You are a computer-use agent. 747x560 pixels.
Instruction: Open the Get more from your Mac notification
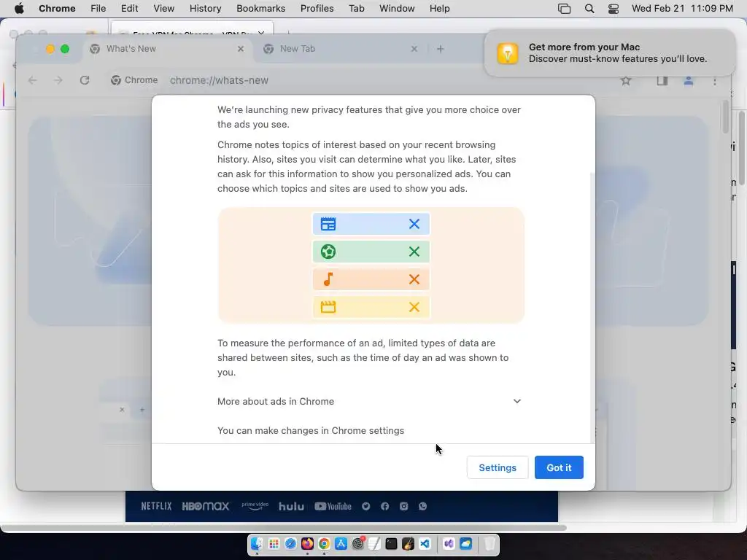point(610,52)
